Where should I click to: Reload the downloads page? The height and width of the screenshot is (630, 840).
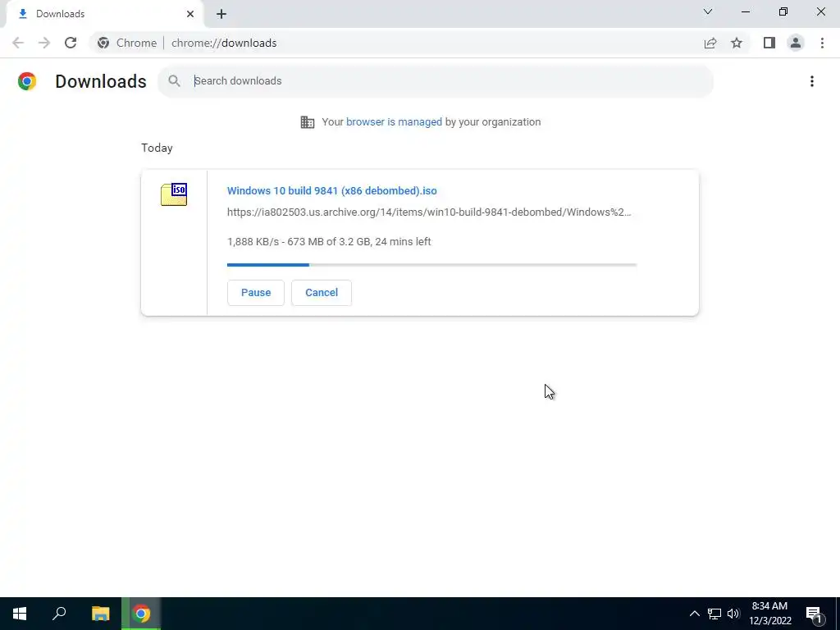click(x=71, y=43)
